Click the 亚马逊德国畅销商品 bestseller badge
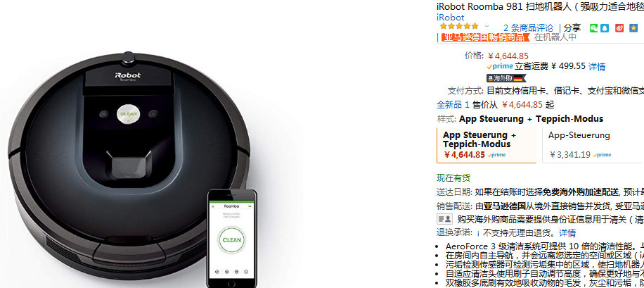 click(x=486, y=37)
